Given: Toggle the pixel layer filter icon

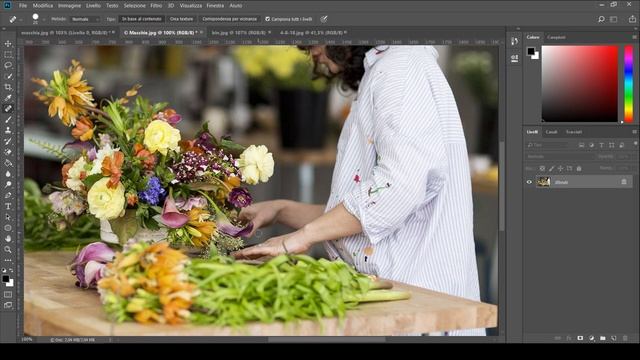Looking at the screenshot, I should 582,145.
